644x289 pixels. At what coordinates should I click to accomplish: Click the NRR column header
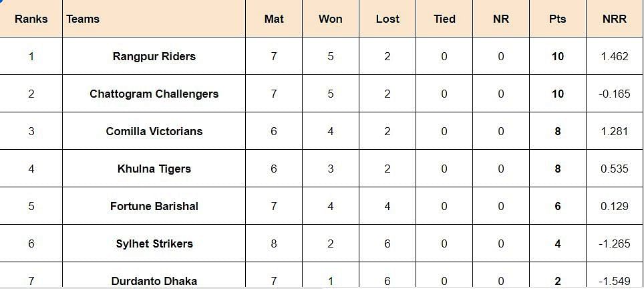tap(615, 19)
